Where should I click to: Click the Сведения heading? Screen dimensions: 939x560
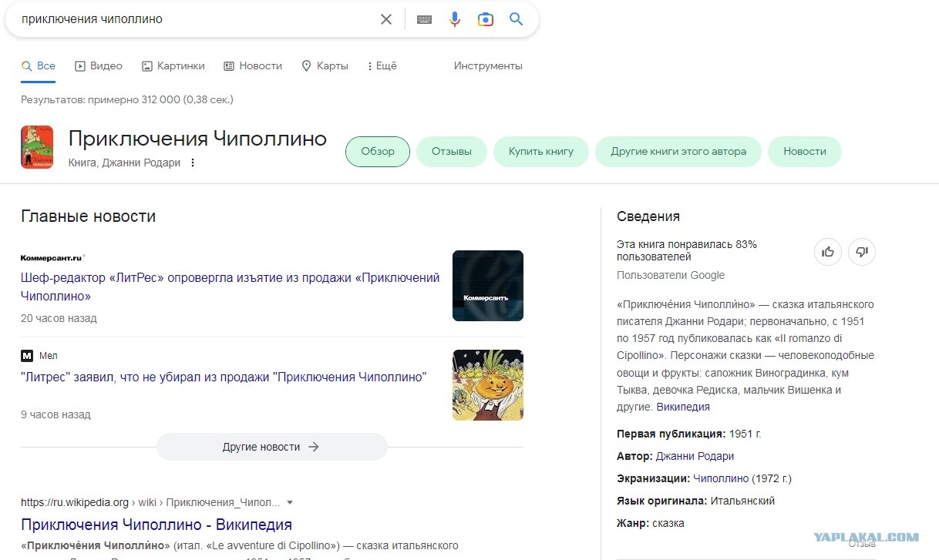click(648, 216)
